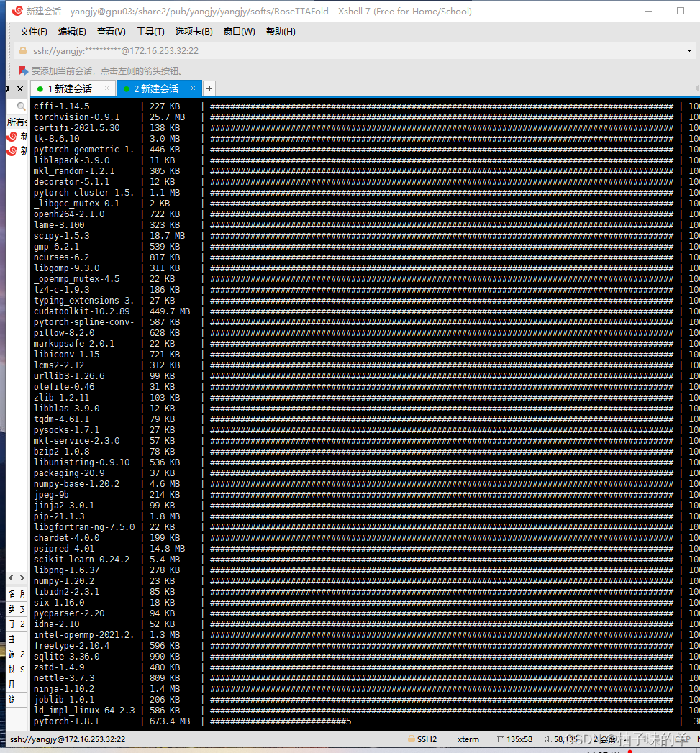This screenshot has width=700, height=753.
Task: Click the 'ninja-1.10.2' package name
Action: [x=64, y=689]
